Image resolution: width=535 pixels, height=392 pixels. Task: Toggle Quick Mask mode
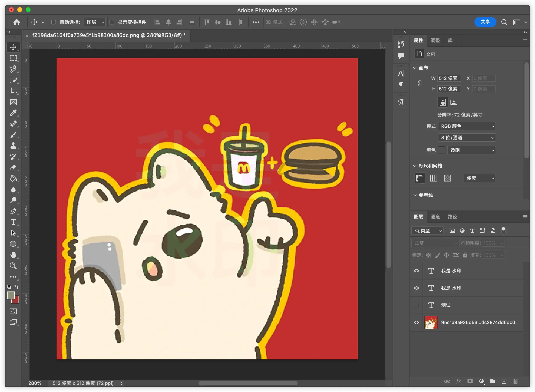(x=13, y=311)
